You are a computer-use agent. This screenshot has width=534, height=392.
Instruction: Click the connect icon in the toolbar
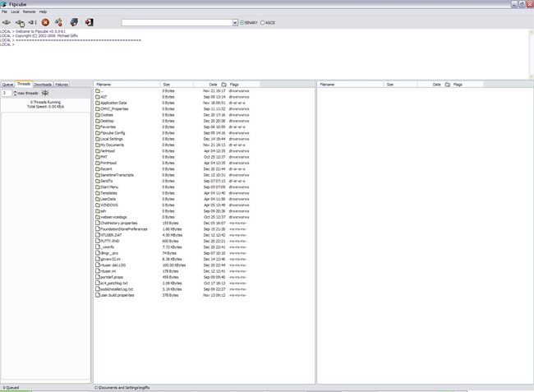7,22
